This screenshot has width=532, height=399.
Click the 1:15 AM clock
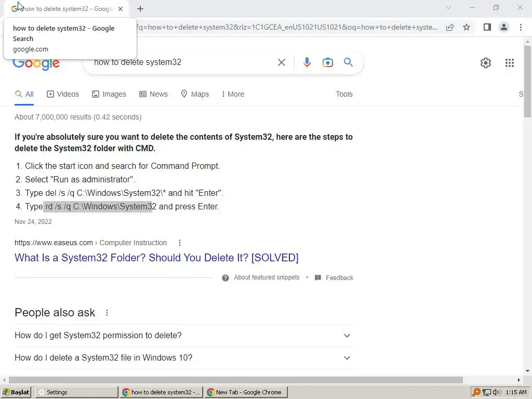coord(516,392)
